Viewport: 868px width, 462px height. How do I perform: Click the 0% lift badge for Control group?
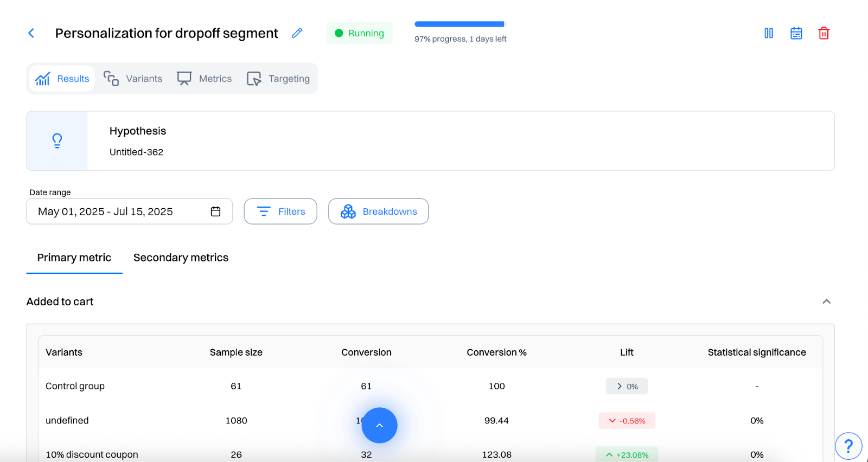pyautogui.click(x=627, y=386)
